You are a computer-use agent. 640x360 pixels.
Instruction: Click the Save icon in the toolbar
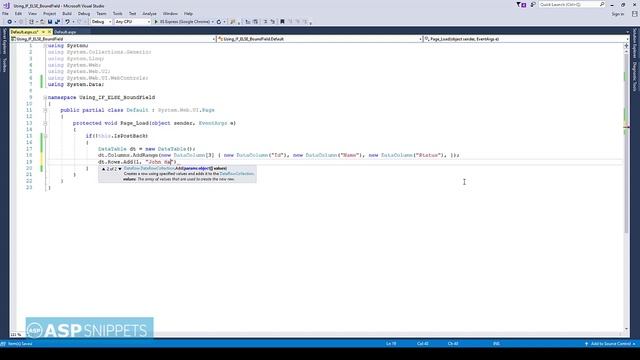50,22
